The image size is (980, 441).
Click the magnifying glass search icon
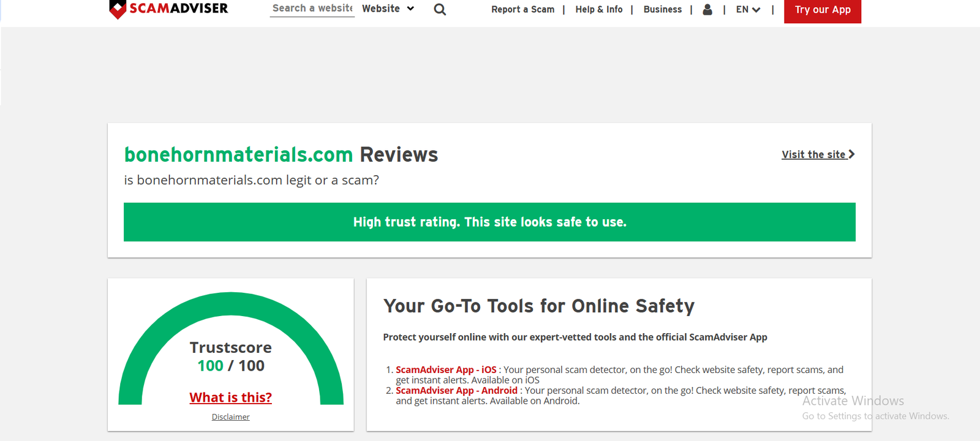(440, 9)
